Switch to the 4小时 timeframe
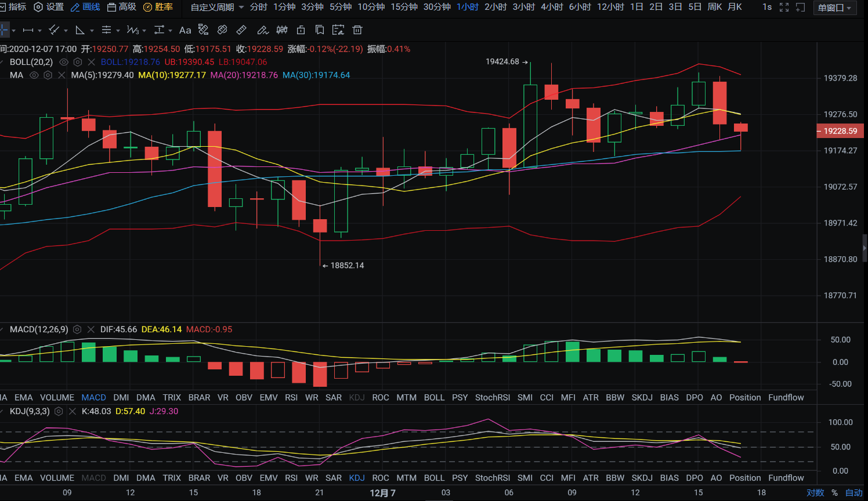868x501 pixels. click(x=552, y=7)
